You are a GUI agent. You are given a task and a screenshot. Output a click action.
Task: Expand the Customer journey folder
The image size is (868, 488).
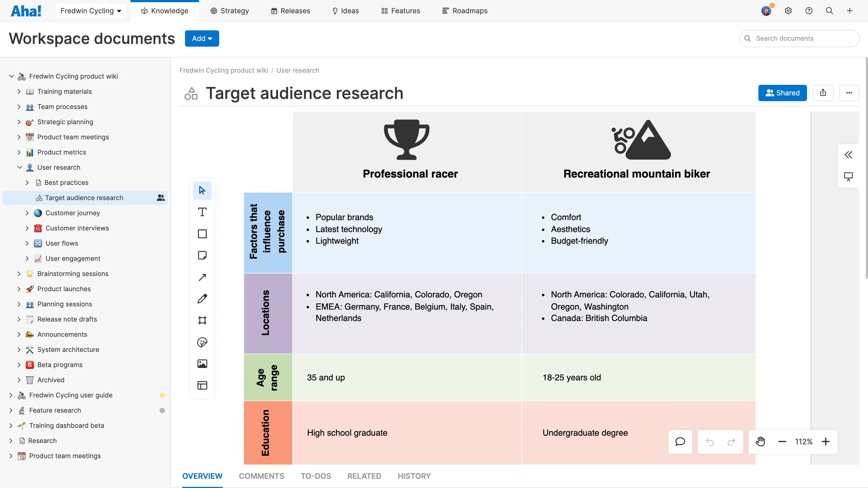pyautogui.click(x=27, y=213)
